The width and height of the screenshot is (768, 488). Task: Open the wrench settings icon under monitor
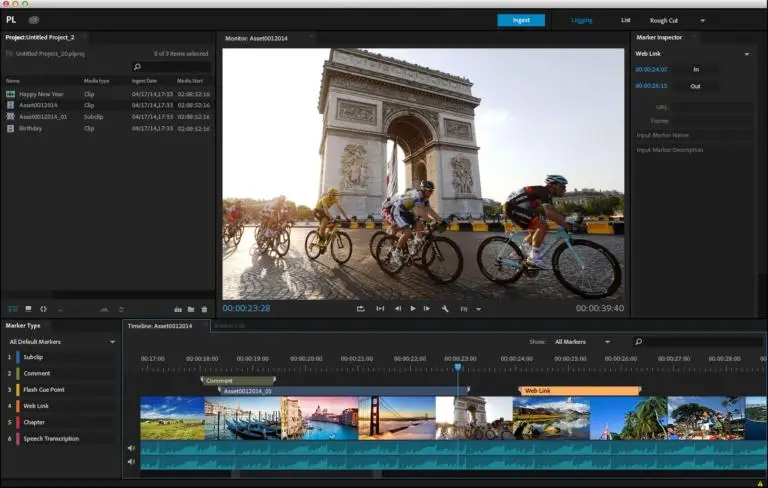445,309
